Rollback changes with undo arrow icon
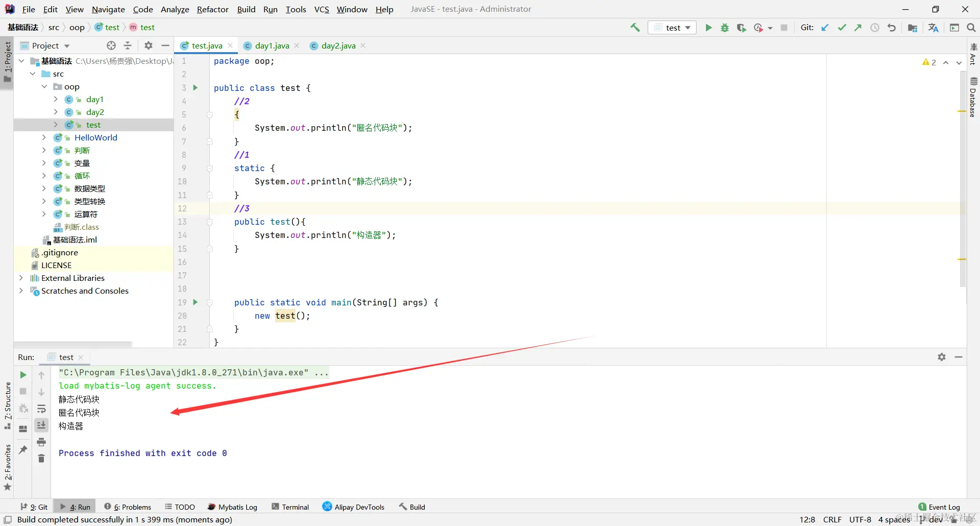This screenshot has height=526, width=980. (892, 28)
